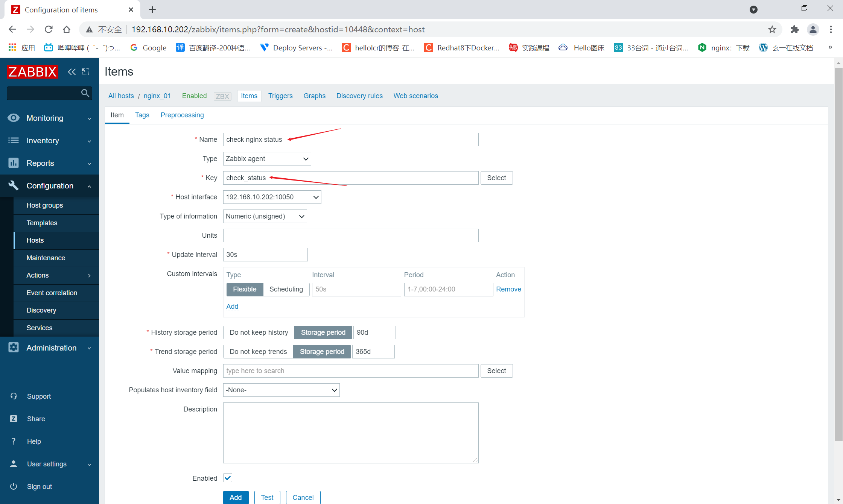This screenshot has height=504, width=843.
Task: Click the Inventory list icon
Action: pos(14,141)
